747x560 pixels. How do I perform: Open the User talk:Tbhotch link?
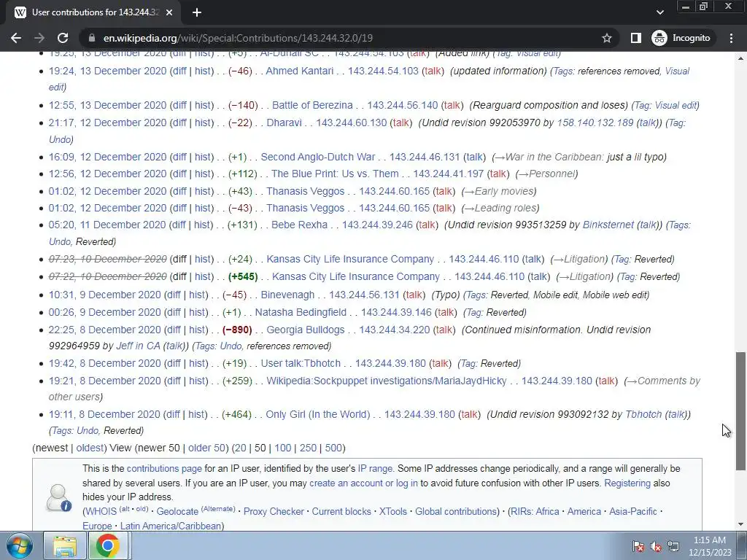pyautogui.click(x=301, y=363)
